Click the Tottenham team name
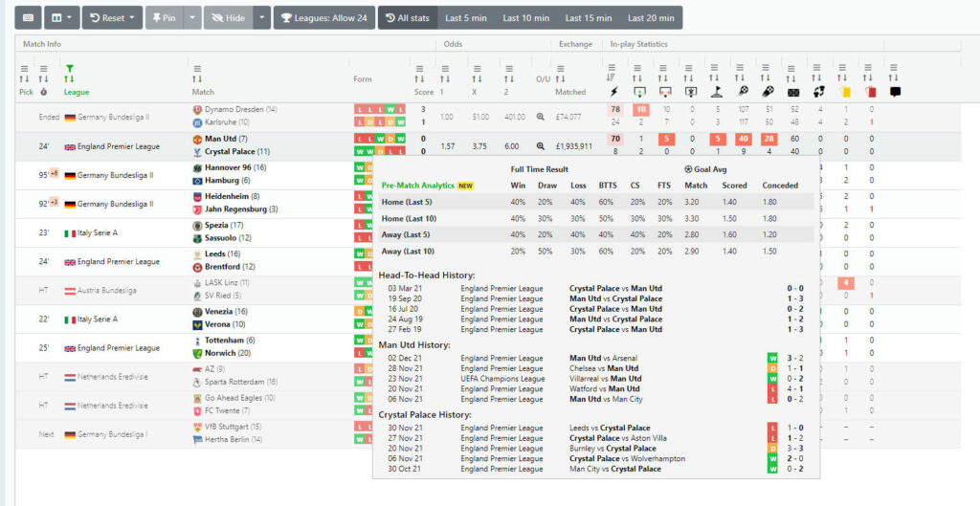The width and height of the screenshot is (980, 506). point(224,341)
